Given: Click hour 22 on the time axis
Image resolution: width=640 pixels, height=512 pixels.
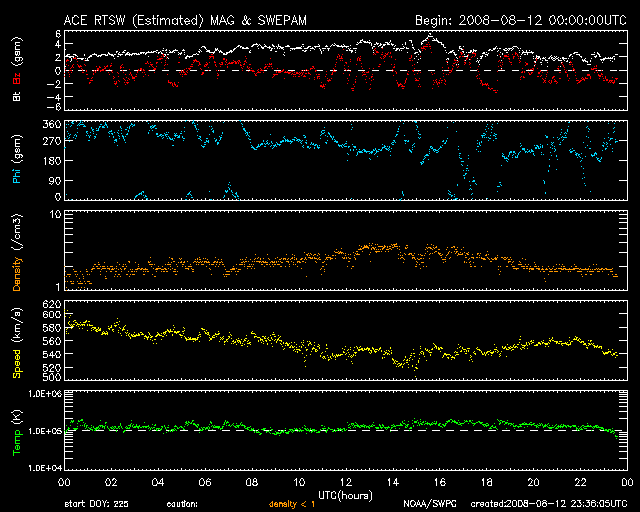Looking at the screenshot, I should pos(580,483).
